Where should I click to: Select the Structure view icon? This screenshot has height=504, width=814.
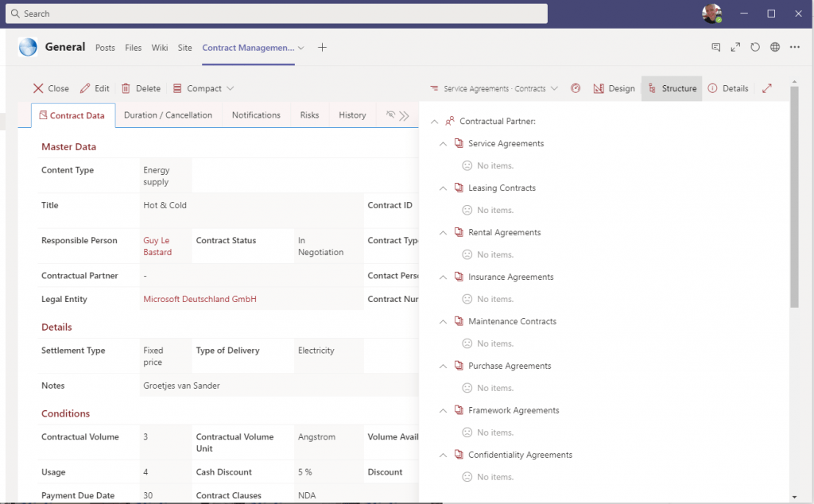click(671, 88)
